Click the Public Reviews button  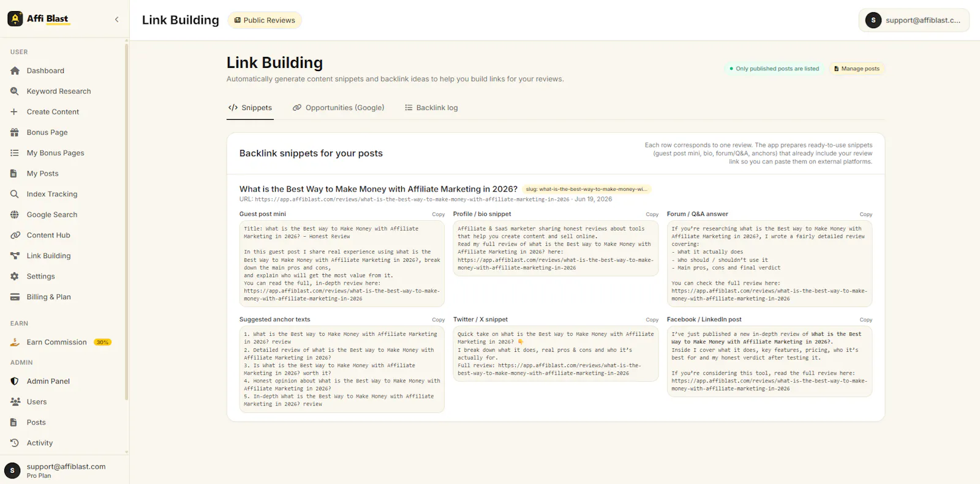pos(265,20)
